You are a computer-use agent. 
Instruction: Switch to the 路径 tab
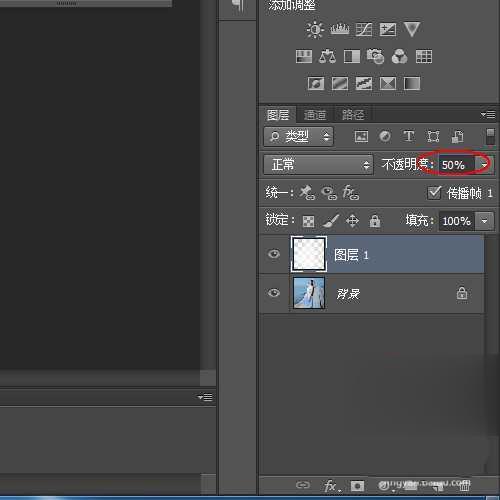pos(353,115)
